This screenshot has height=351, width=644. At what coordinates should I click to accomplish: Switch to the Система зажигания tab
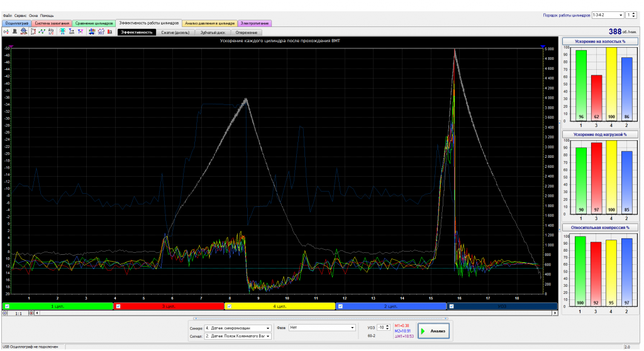click(x=52, y=23)
